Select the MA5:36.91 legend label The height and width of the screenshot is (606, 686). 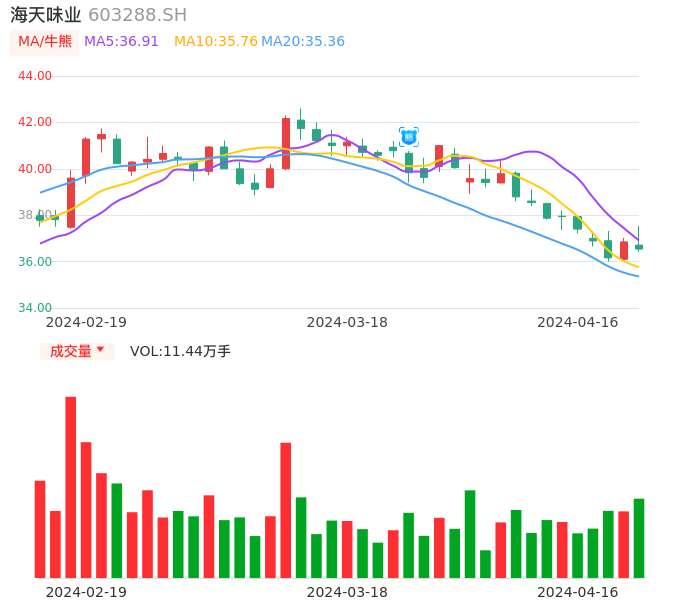[x=121, y=42]
